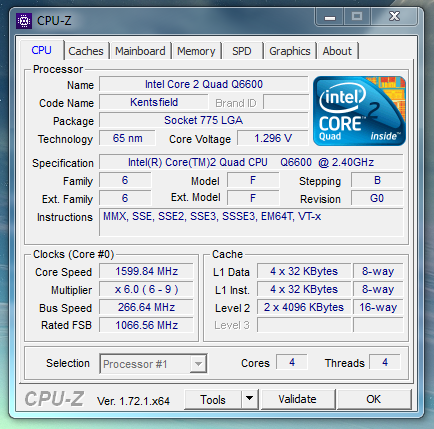Image resolution: width=434 pixels, height=429 pixels.
Task: Select the SPD tab
Action: pyautogui.click(x=242, y=51)
